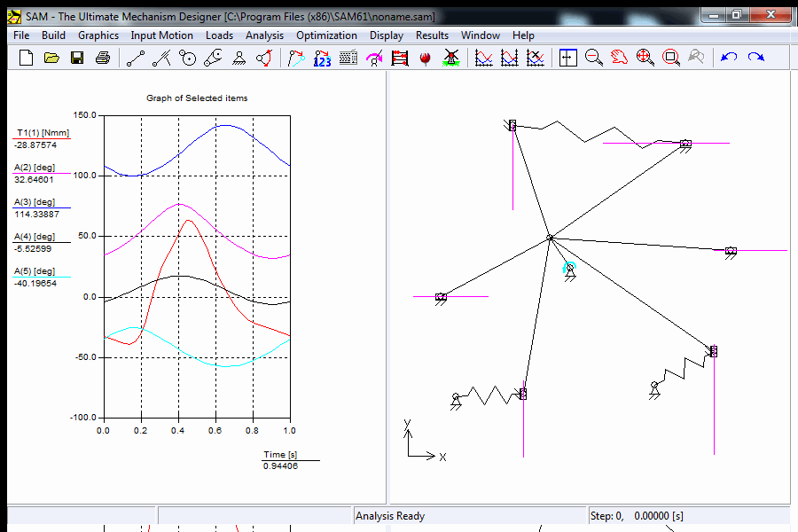Screen dimensions: 798x532
Task: Select the Belt element tool
Action: click(213, 58)
